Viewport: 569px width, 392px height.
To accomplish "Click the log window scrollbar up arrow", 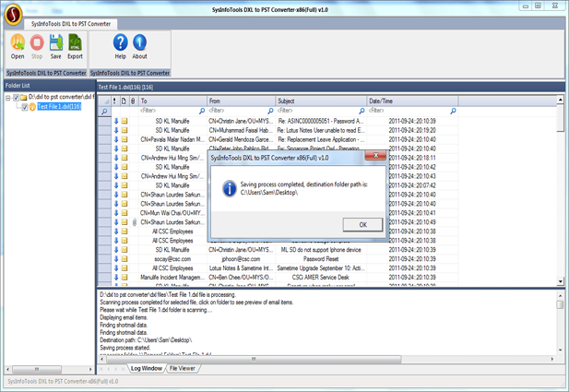I will pos(561,295).
